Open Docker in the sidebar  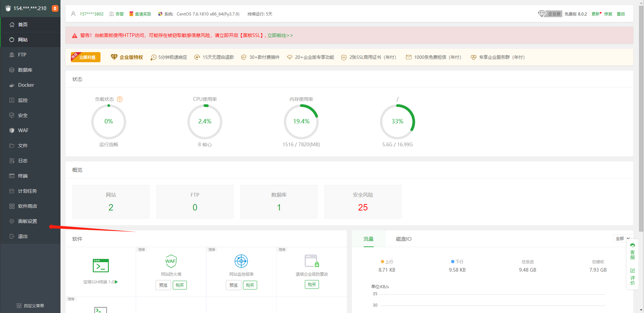[30, 85]
